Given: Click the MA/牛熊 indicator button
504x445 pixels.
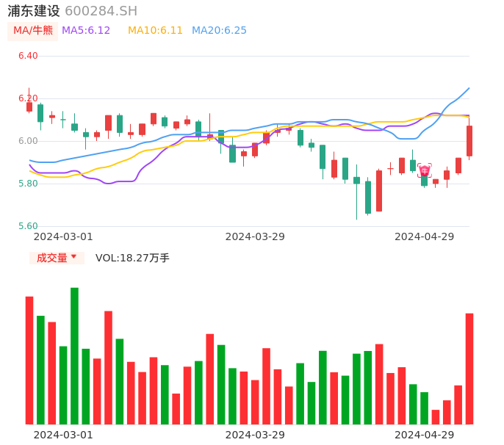Looking at the screenshot, I should click(33, 31).
